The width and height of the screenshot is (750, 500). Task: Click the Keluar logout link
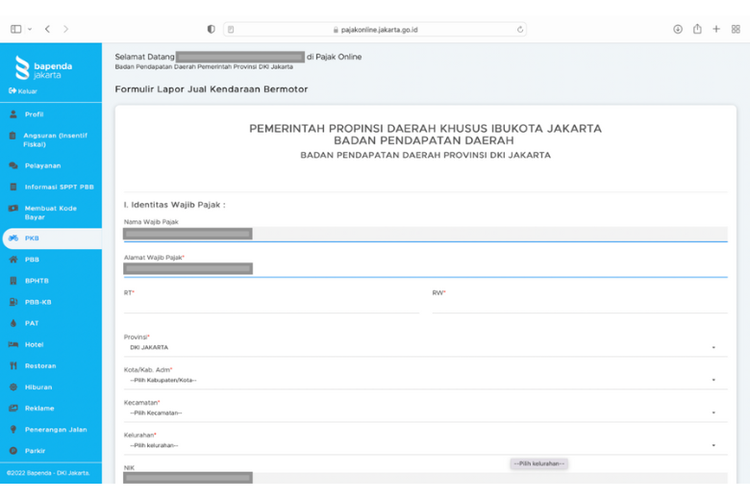(24, 91)
